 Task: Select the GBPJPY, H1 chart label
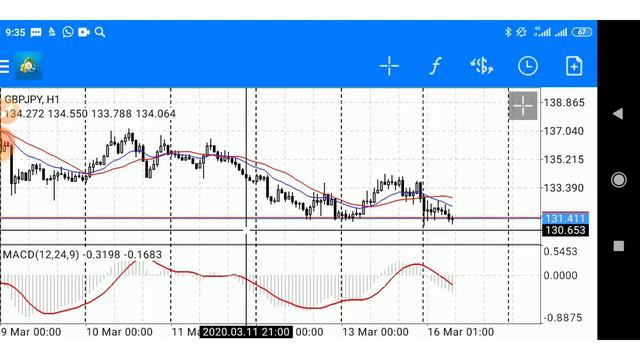click(x=32, y=100)
